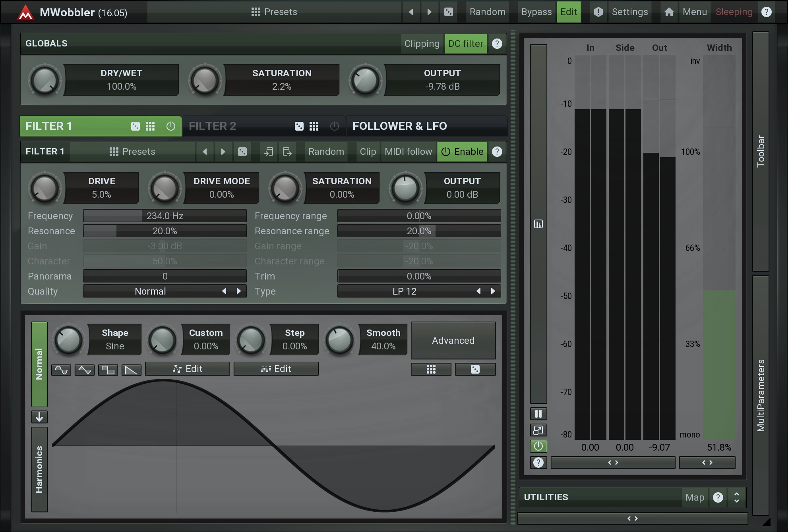
Task: Adjust Frequency slider at 234.0 Hz
Action: coord(165,216)
